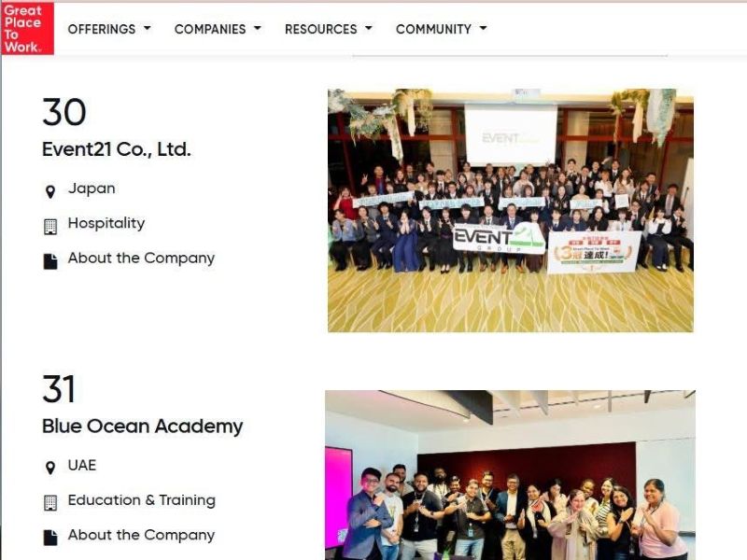This screenshot has width=747, height=560.
Task: Click the Great Place To Work logo
Action: (28, 29)
